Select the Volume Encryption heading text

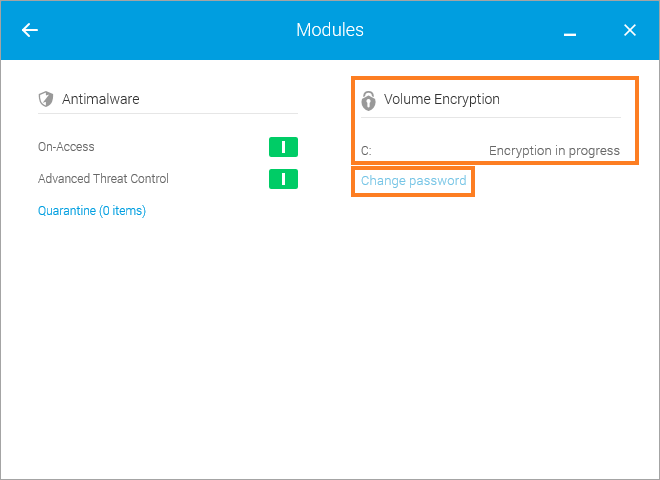(x=442, y=99)
